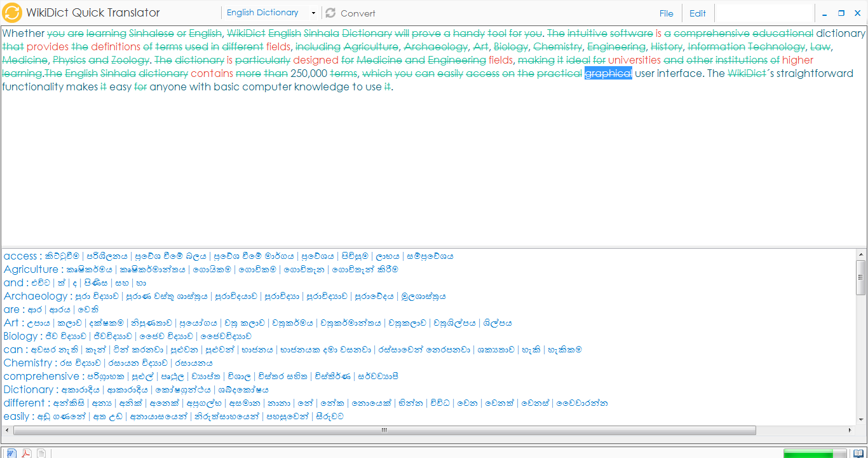Click the word 'knowledge' in last line

point(320,87)
